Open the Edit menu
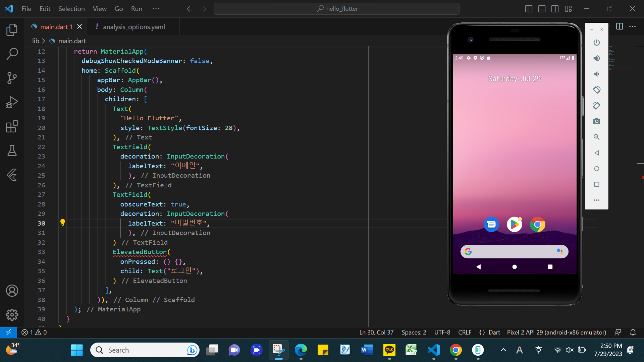The width and height of the screenshot is (644, 362). tap(45, 9)
